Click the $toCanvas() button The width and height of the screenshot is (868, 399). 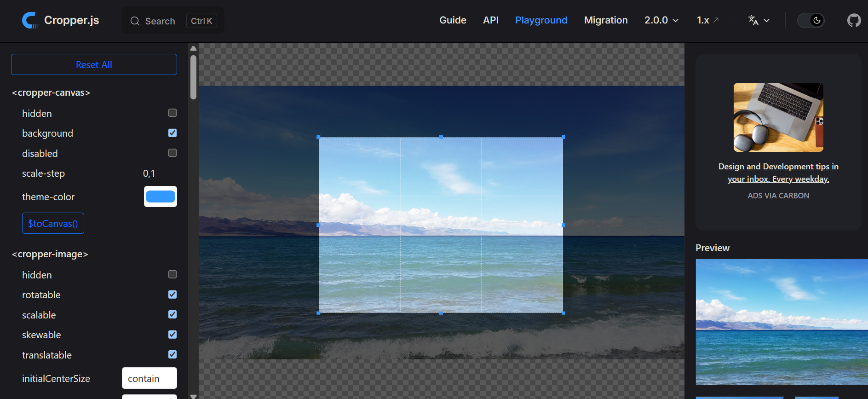click(x=53, y=223)
